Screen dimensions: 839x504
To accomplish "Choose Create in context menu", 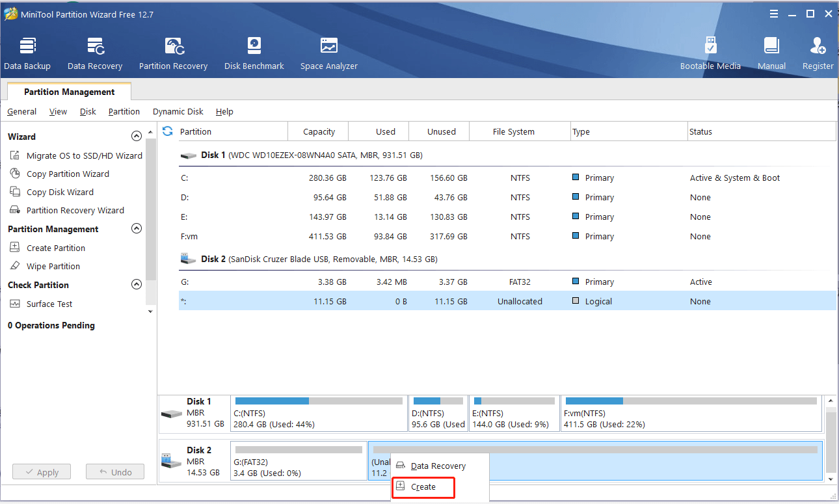I will coord(423,486).
